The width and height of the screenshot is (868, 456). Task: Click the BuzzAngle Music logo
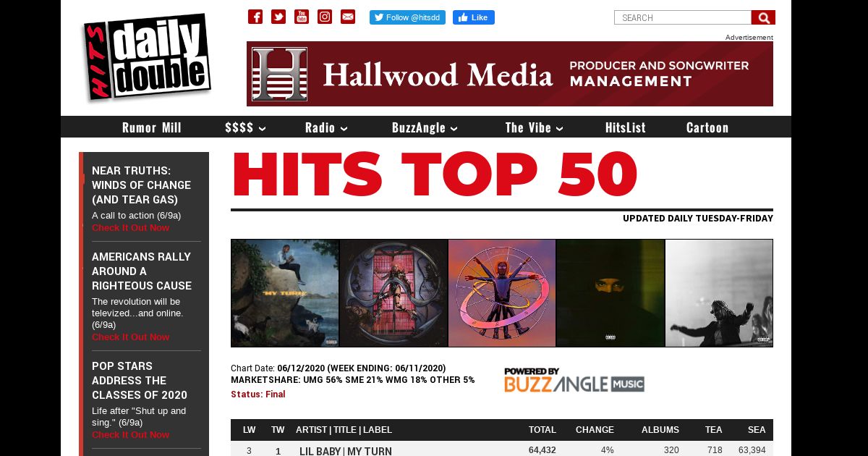574,380
